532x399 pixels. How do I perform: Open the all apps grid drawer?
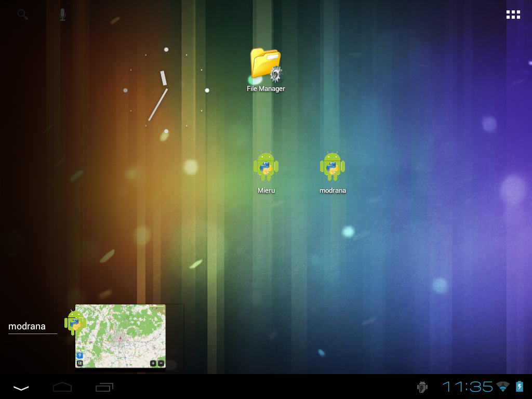tap(513, 15)
